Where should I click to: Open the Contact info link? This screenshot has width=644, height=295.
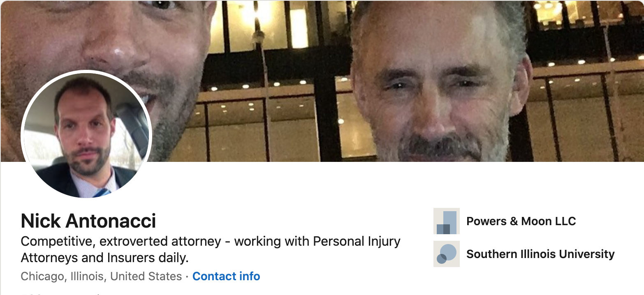pyautogui.click(x=226, y=276)
